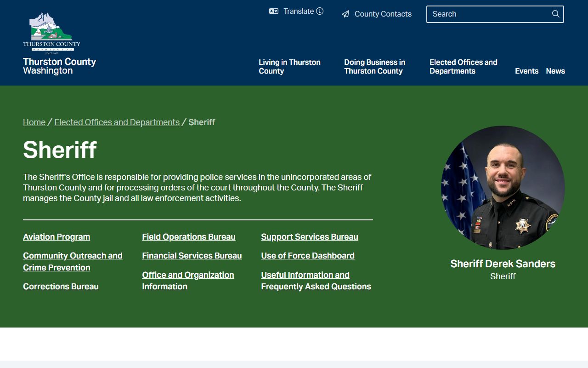View the Use of Force Dashboard

coord(307,256)
